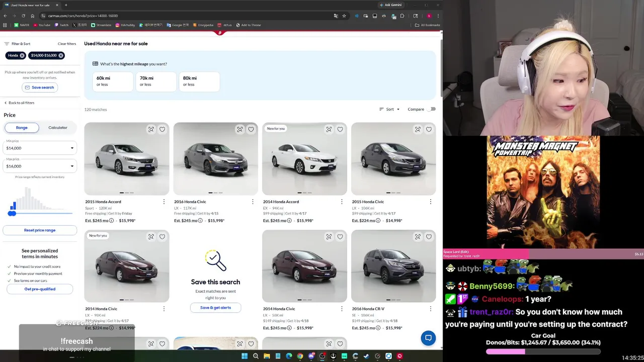Open options menu for 2016 Honda CR-V
Screen dimensions: 644x362
(x=430, y=309)
